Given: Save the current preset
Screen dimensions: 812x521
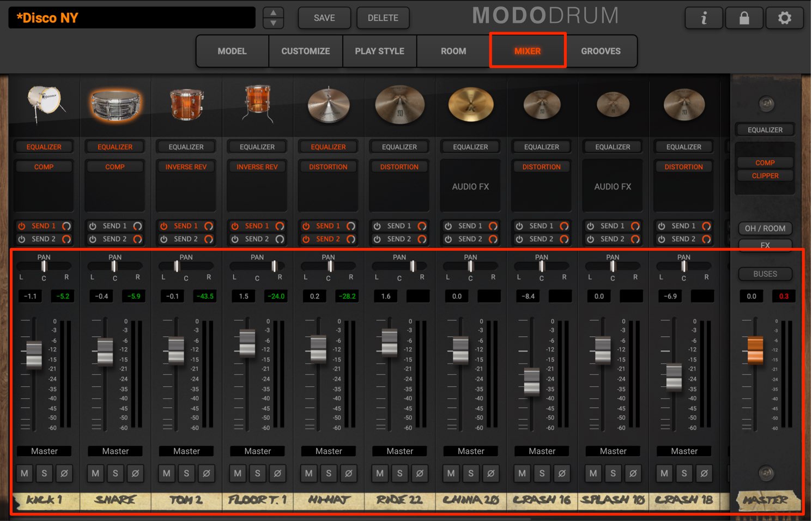Looking at the screenshot, I should tap(324, 18).
